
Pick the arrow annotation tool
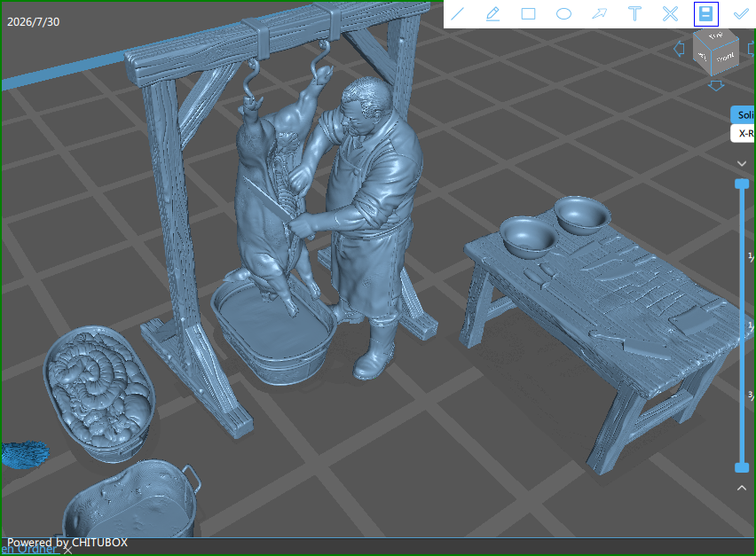[599, 14]
